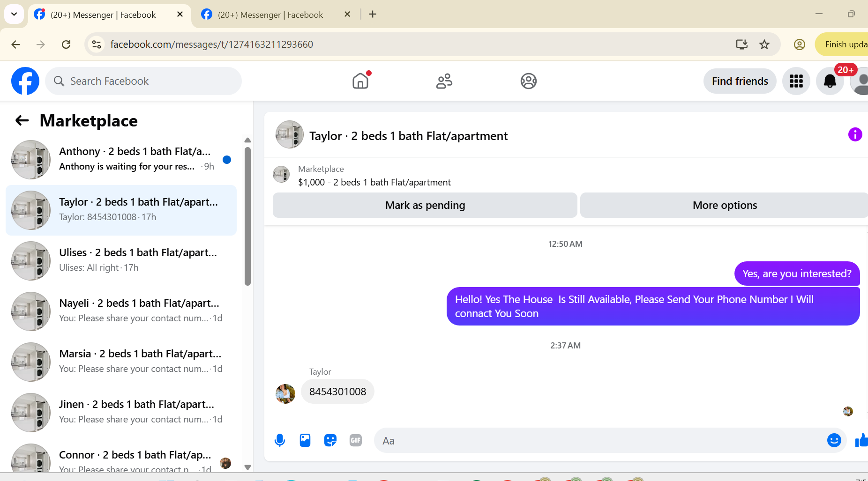Open Anthony's conversation

(121, 160)
